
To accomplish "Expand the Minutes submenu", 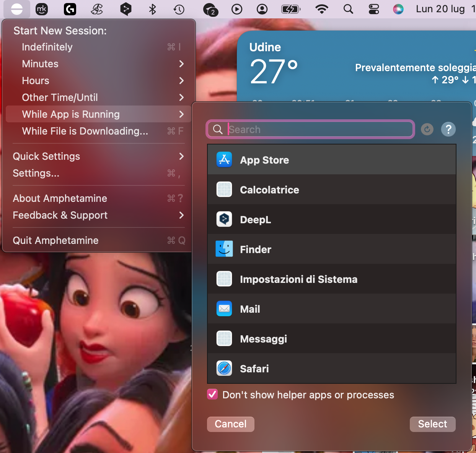I will [98, 64].
